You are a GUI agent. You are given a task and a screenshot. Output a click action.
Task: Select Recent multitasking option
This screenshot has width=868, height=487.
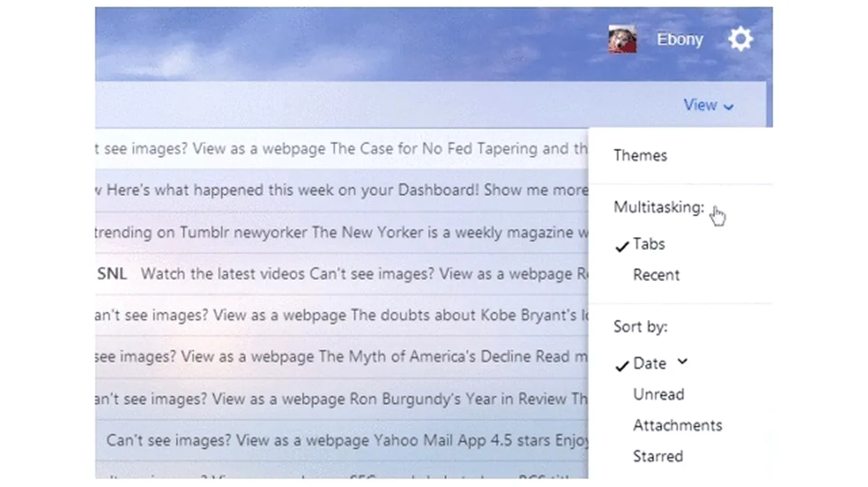tap(656, 275)
